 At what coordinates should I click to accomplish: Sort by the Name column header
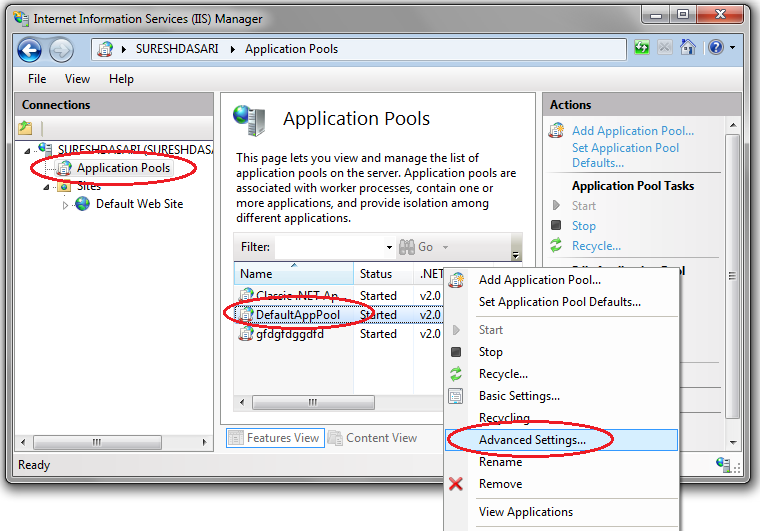294,274
